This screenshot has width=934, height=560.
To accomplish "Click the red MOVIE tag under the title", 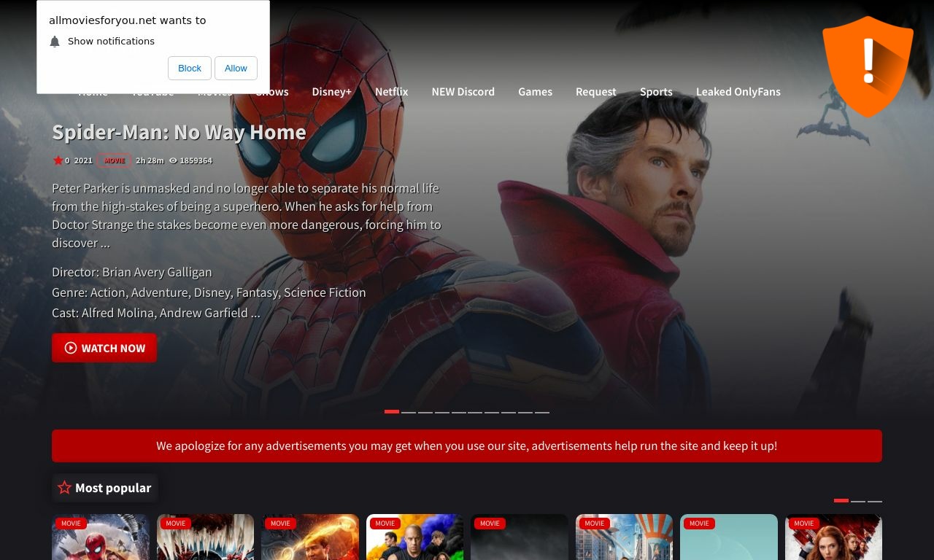I will 115,160.
